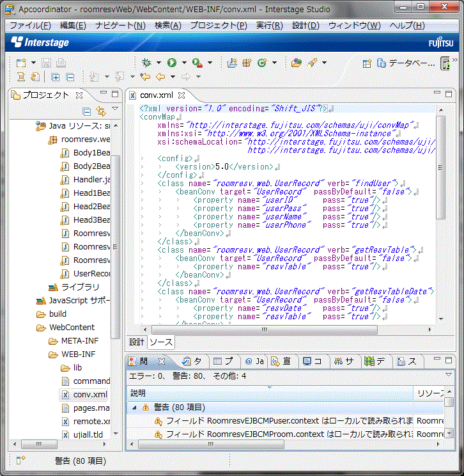This screenshot has width=464, height=476.
Task: Click the editor horizontal scrollbar
Action: (x=265, y=329)
